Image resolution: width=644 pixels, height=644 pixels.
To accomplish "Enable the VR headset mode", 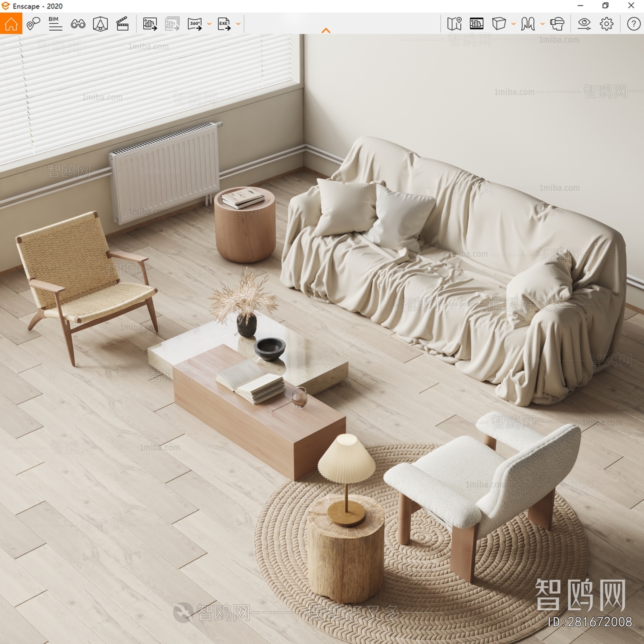I will pyautogui.click(x=557, y=24).
